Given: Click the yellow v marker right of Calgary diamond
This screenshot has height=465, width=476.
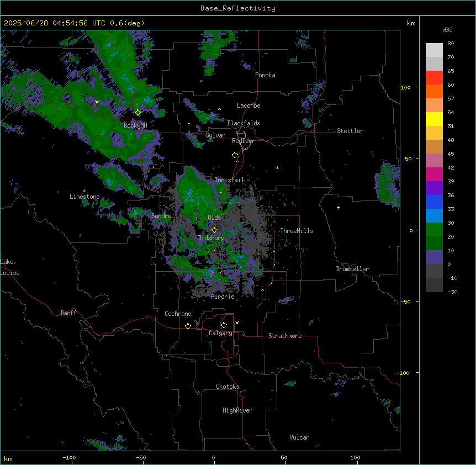Looking at the screenshot, I should (x=237, y=323).
